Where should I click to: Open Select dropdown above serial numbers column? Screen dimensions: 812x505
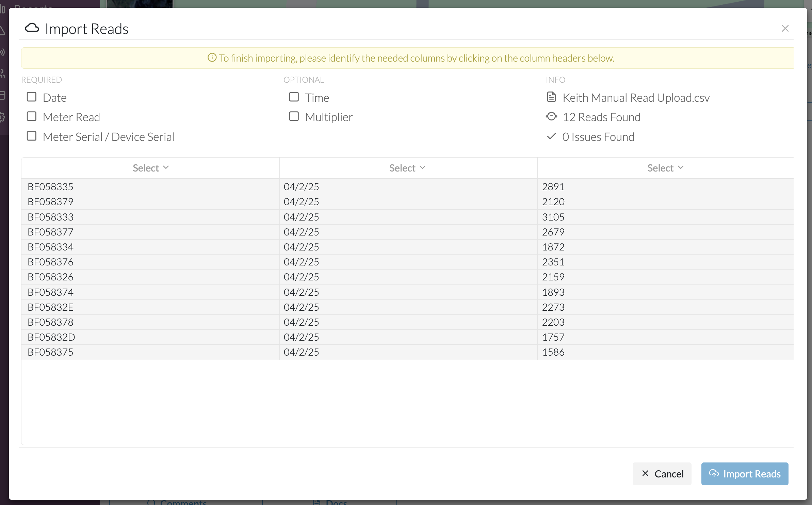150,168
